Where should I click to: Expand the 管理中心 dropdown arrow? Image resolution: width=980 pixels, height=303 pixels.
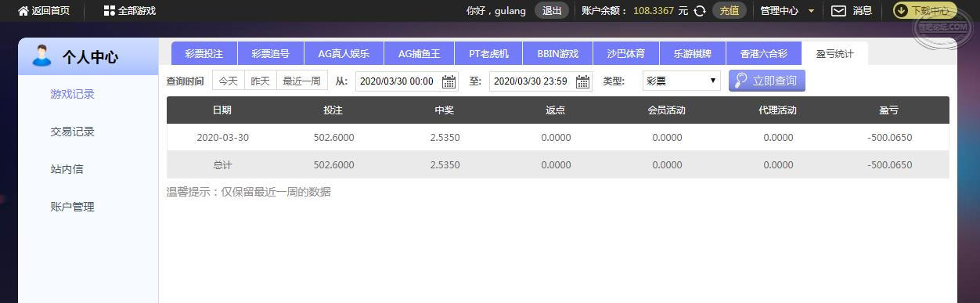(811, 11)
